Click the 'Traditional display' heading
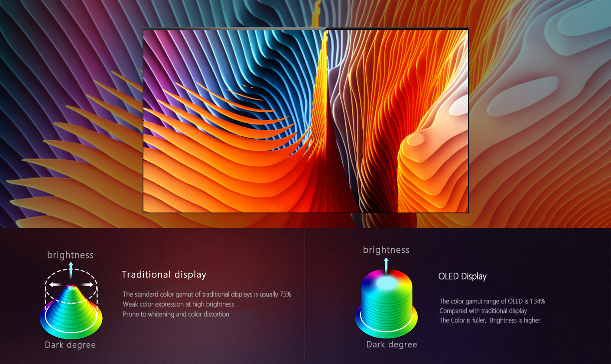The image size is (611, 364). (164, 274)
